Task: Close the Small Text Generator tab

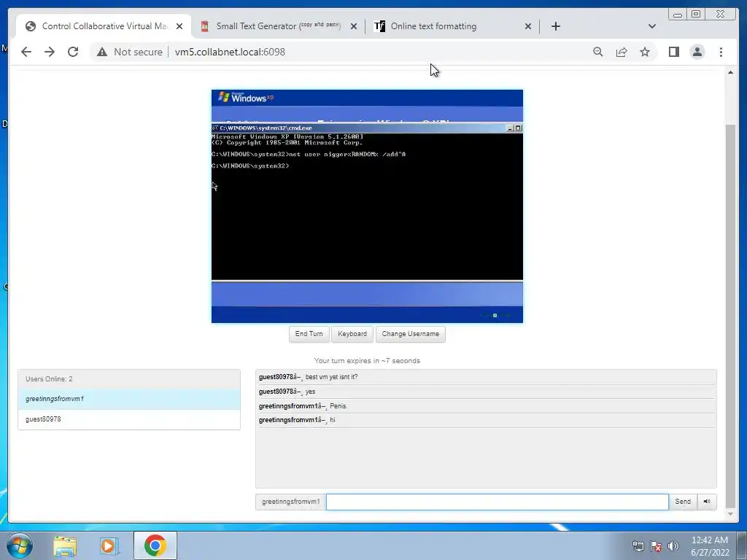Action: (354, 26)
